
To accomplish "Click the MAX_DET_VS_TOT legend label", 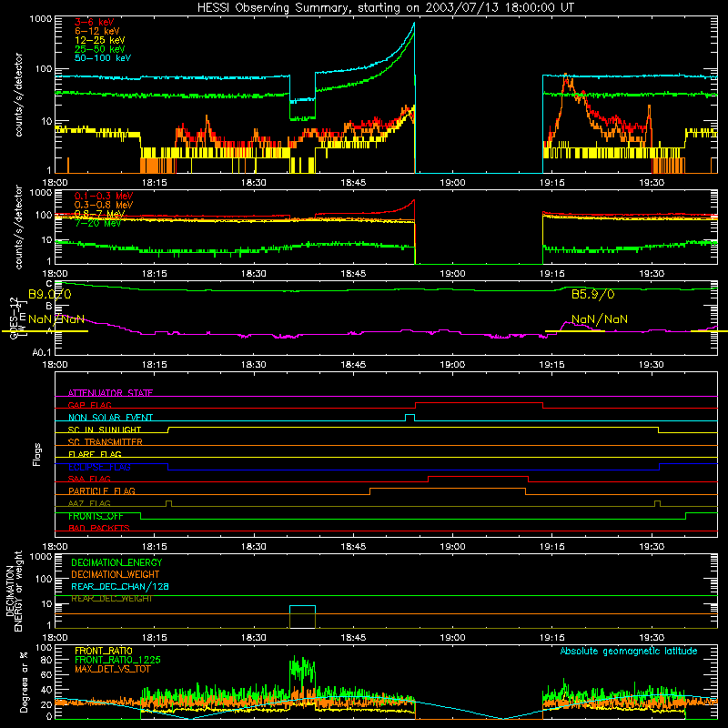I will [112, 669].
